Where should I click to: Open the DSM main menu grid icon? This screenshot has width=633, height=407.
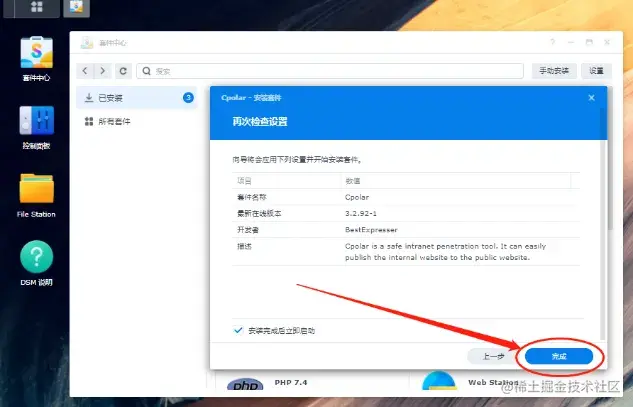click(x=37, y=6)
